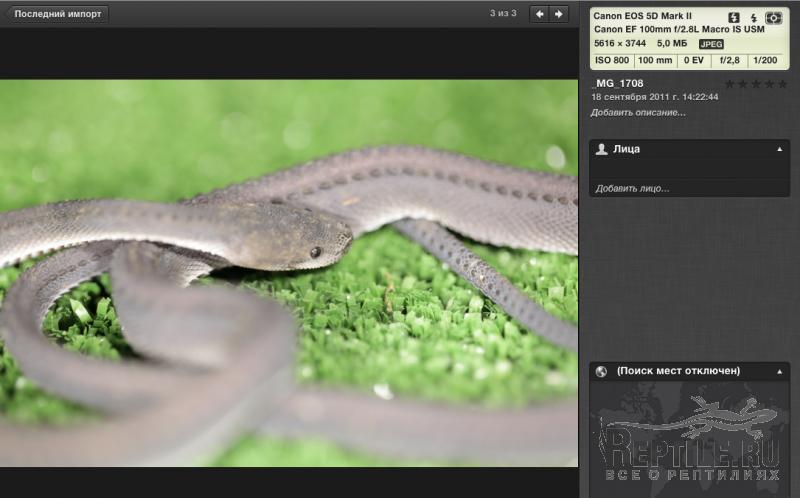Set the first rating star
800x498 pixels.
[x=729, y=84]
